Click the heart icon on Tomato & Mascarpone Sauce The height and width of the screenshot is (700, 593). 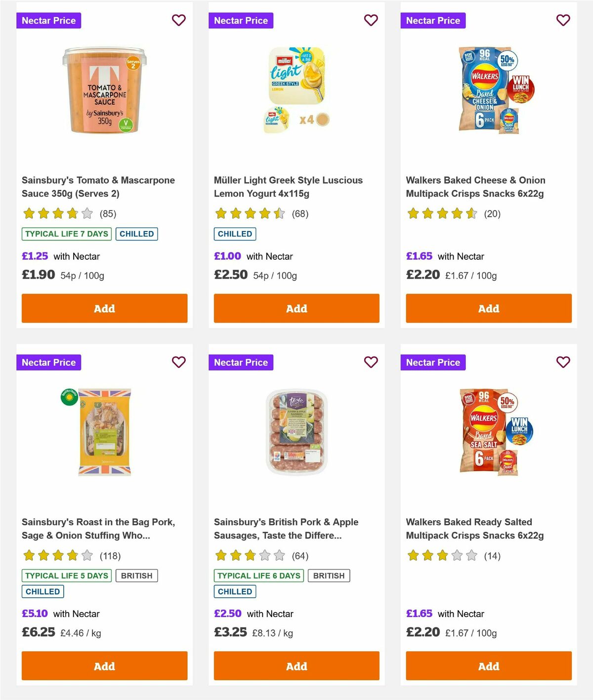179,20
